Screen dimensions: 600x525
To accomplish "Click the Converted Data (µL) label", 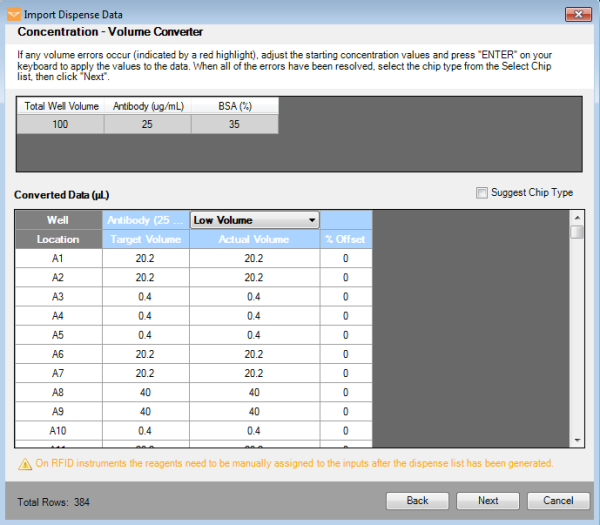I will [62, 195].
